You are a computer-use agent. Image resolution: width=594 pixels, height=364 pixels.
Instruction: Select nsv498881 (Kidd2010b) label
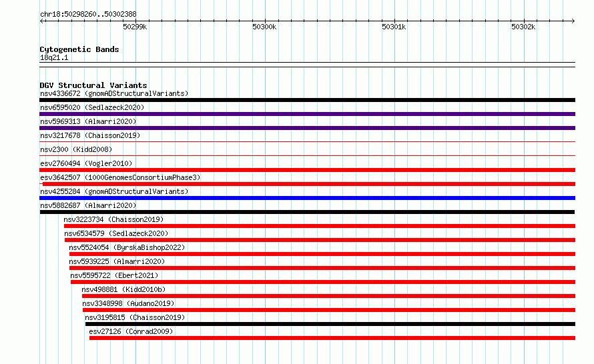[x=124, y=289]
